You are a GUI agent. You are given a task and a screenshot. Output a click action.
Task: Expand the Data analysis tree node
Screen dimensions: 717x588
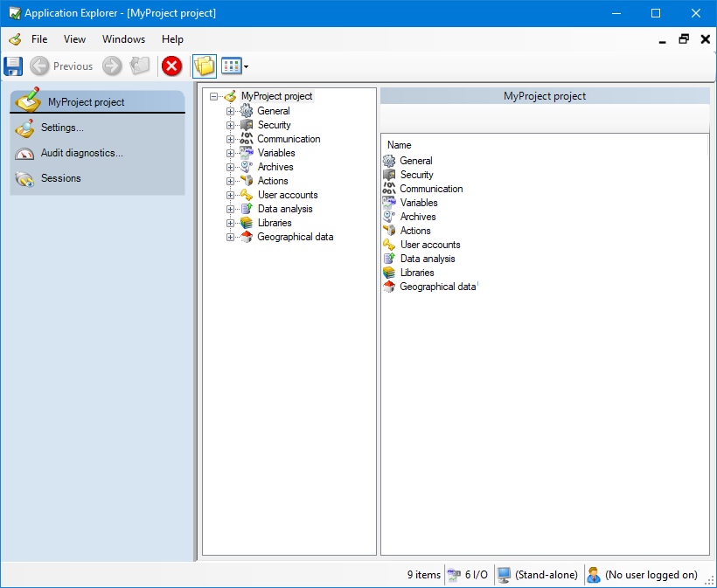tap(231, 209)
